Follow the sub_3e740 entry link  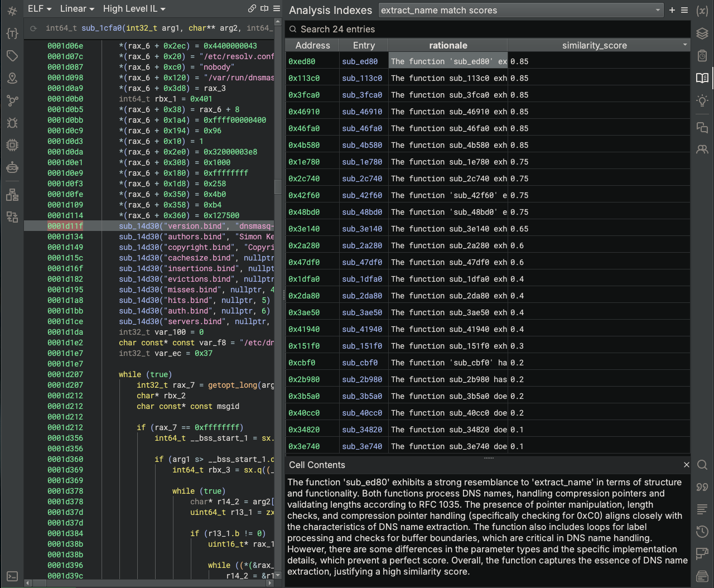(x=362, y=446)
